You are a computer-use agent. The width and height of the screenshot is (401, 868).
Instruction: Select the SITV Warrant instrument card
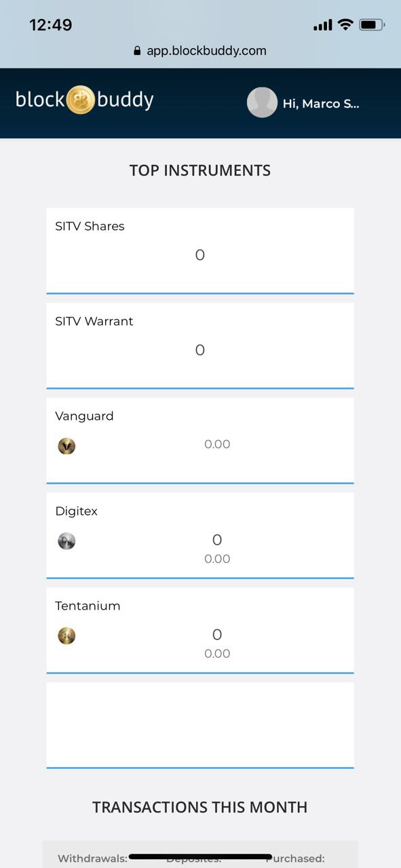tap(200, 346)
